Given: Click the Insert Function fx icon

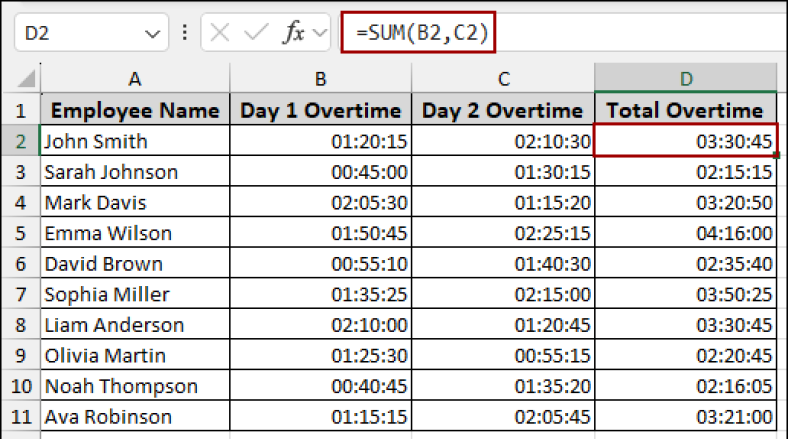Looking at the screenshot, I should point(294,33).
